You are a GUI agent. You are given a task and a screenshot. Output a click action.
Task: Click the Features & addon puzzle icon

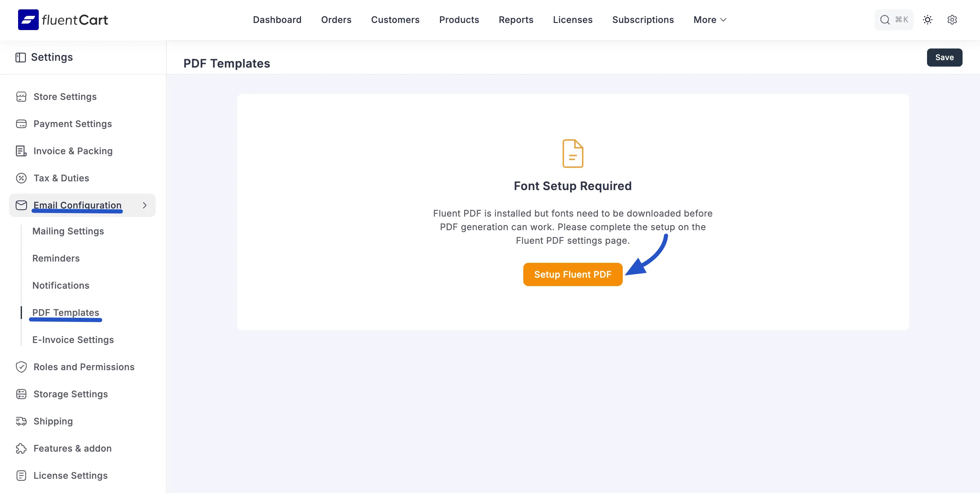pos(21,448)
